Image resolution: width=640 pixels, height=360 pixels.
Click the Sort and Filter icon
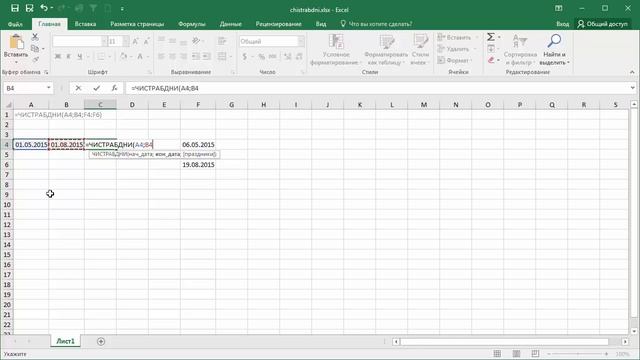pos(520,41)
